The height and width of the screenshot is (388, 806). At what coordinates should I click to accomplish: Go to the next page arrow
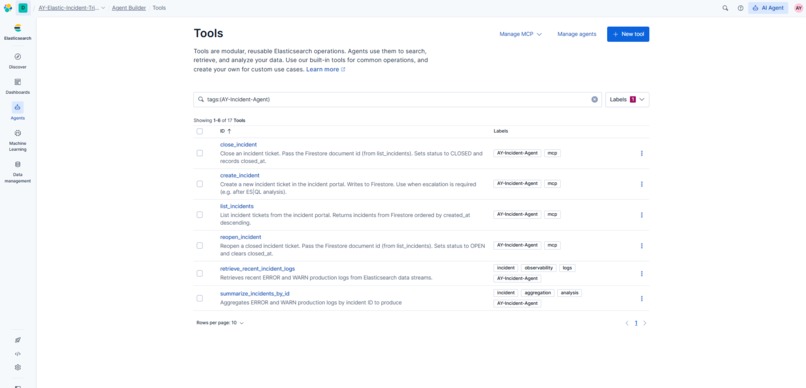(x=645, y=323)
